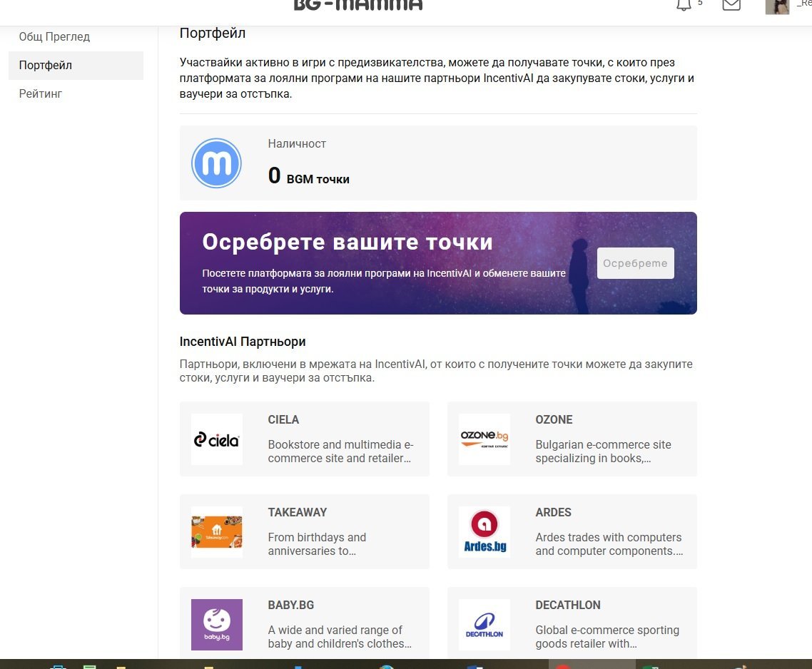
Task: Click the Ciela logo
Action: pyautogui.click(x=217, y=439)
